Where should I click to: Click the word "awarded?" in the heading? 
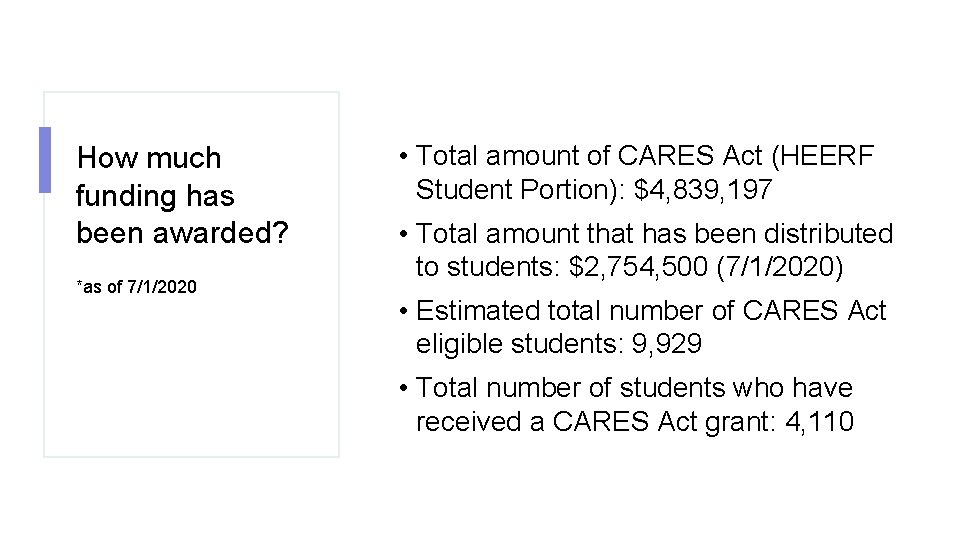coord(228,233)
